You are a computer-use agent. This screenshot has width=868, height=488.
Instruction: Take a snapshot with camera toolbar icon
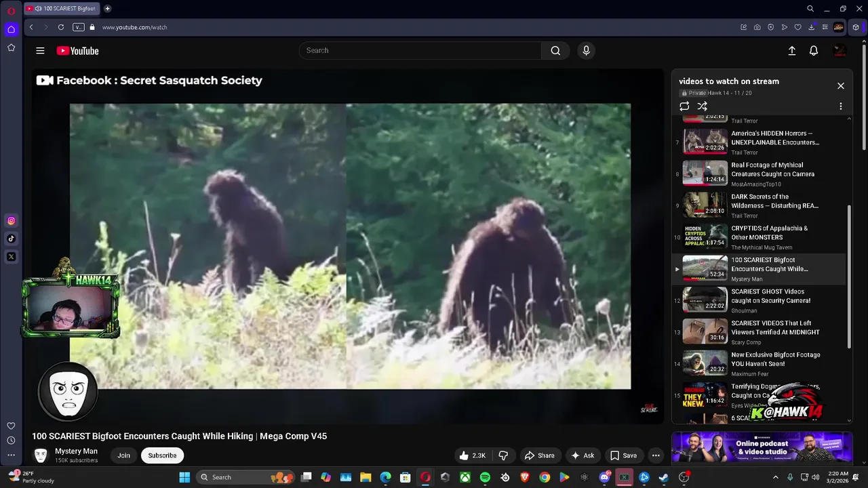tap(757, 27)
